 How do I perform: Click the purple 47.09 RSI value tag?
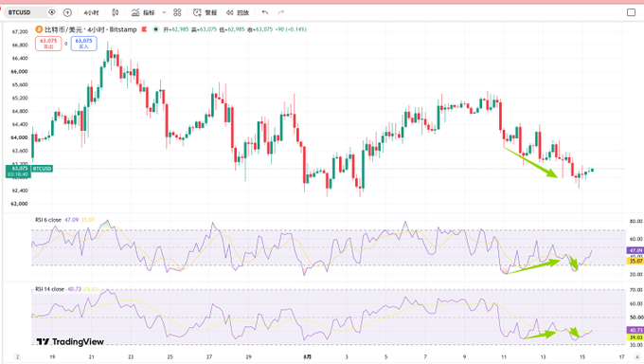pos(635,250)
